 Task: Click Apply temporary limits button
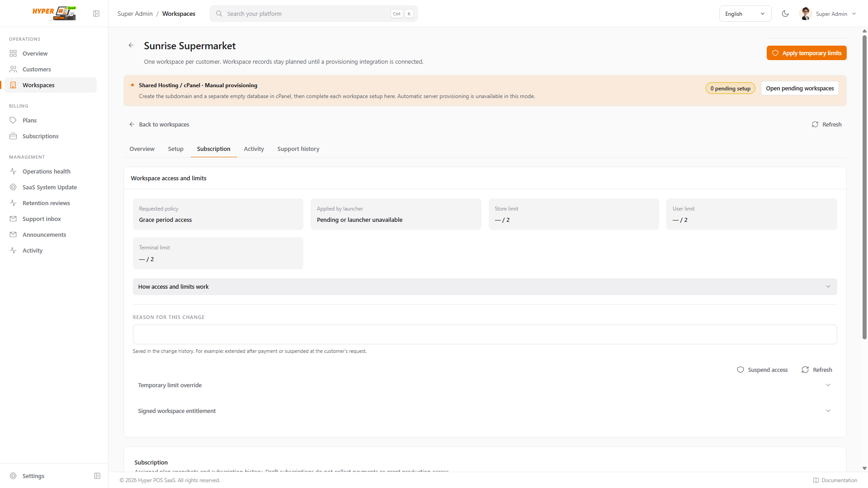pos(807,53)
